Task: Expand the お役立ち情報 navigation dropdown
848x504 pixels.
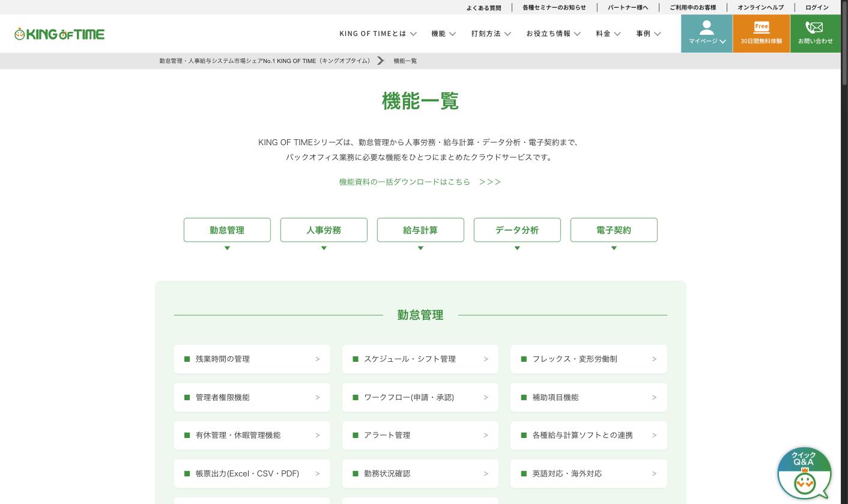Action: point(553,34)
